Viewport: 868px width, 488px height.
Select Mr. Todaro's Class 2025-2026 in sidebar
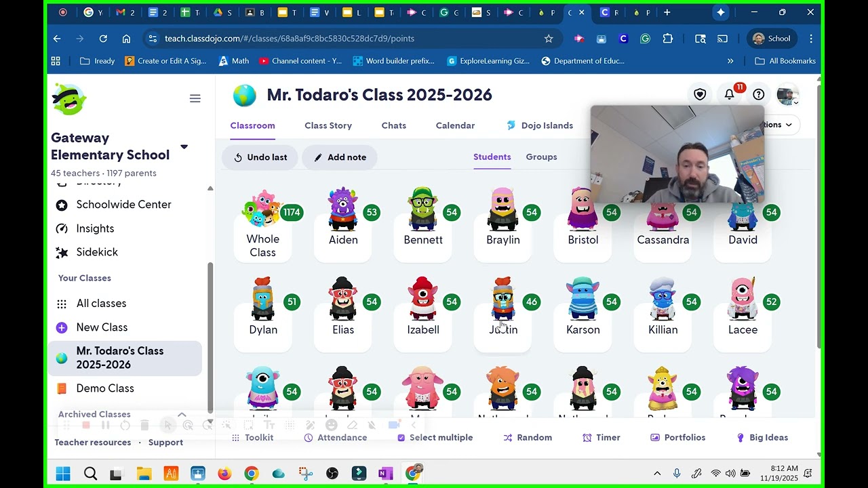click(125, 358)
